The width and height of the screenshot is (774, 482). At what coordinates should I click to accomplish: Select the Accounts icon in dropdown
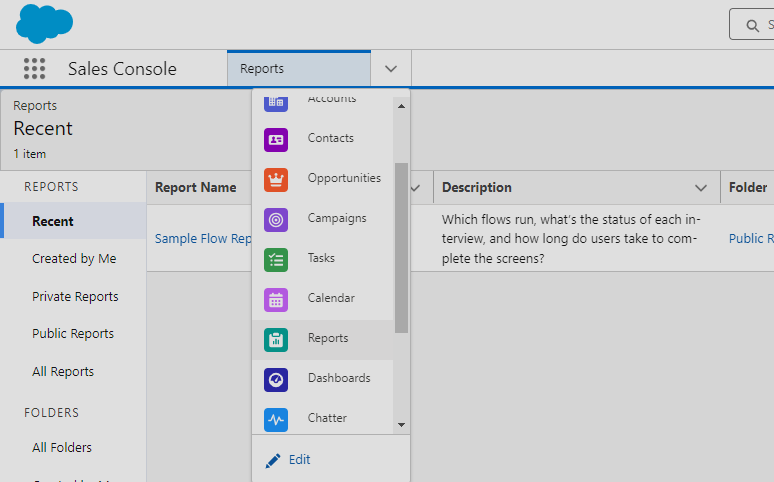coord(276,102)
